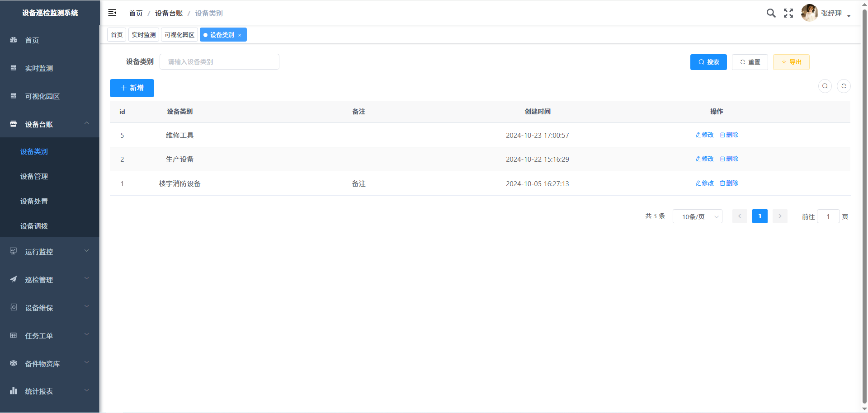Viewport: 868px width, 413px height.
Task: Switch to the 实时监测 tab
Action: (x=144, y=35)
